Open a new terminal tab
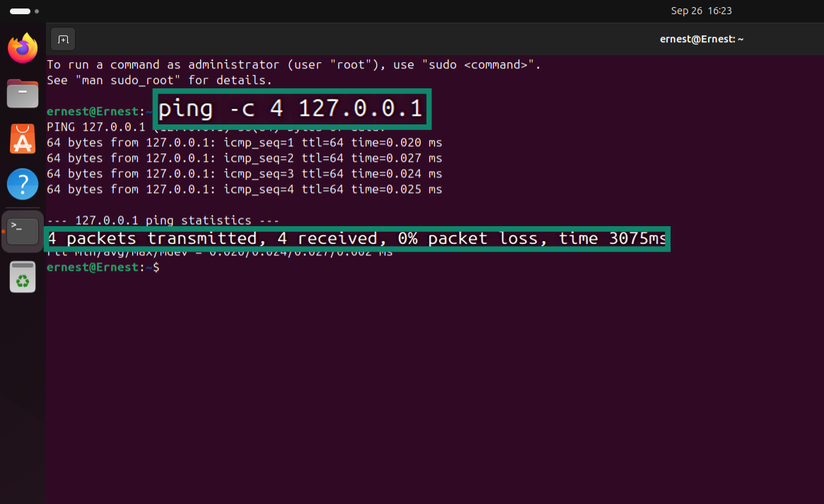 pos(62,39)
